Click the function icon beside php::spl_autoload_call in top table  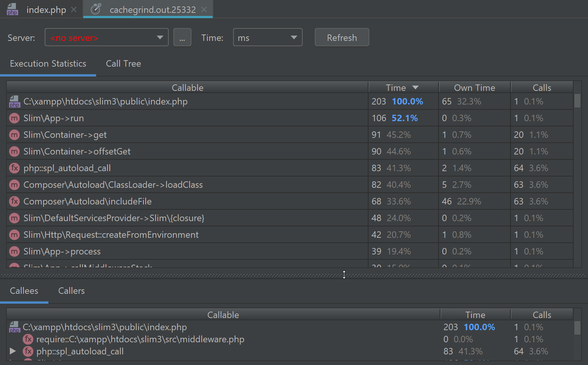[x=14, y=168]
